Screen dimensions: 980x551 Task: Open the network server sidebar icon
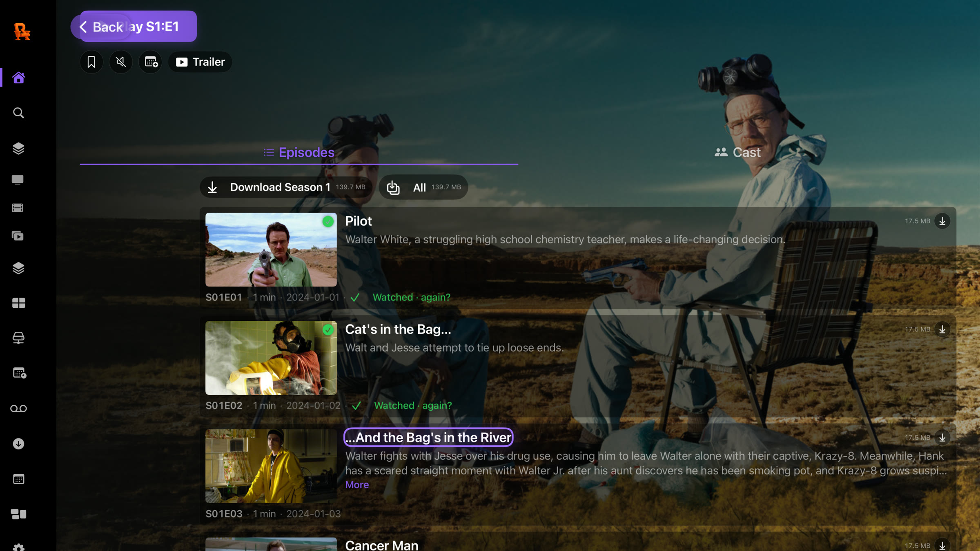click(18, 338)
